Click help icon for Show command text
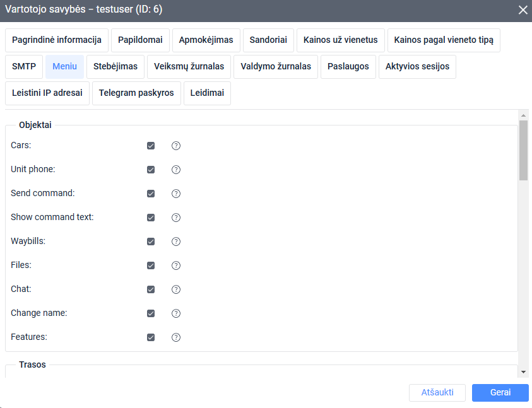 pos(176,218)
